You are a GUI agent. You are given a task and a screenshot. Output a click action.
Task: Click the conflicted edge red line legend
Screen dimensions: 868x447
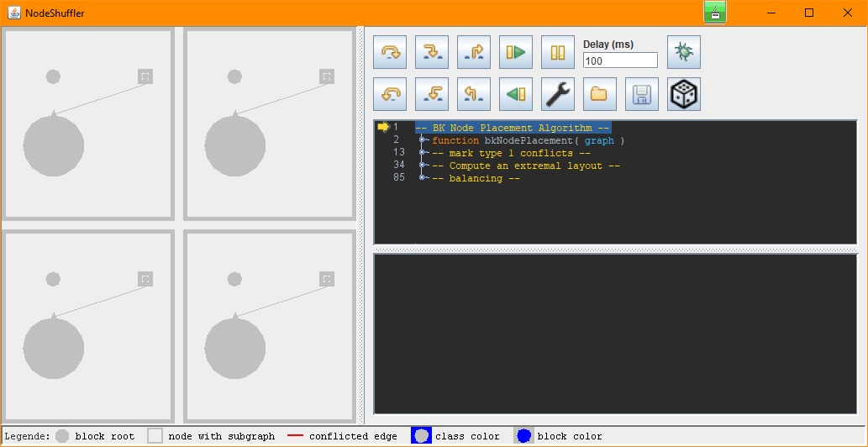click(x=296, y=436)
